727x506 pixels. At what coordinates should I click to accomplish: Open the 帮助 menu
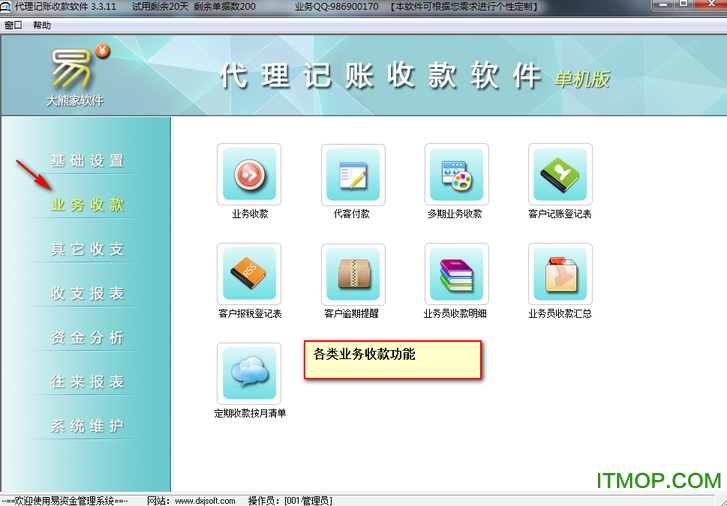point(41,25)
